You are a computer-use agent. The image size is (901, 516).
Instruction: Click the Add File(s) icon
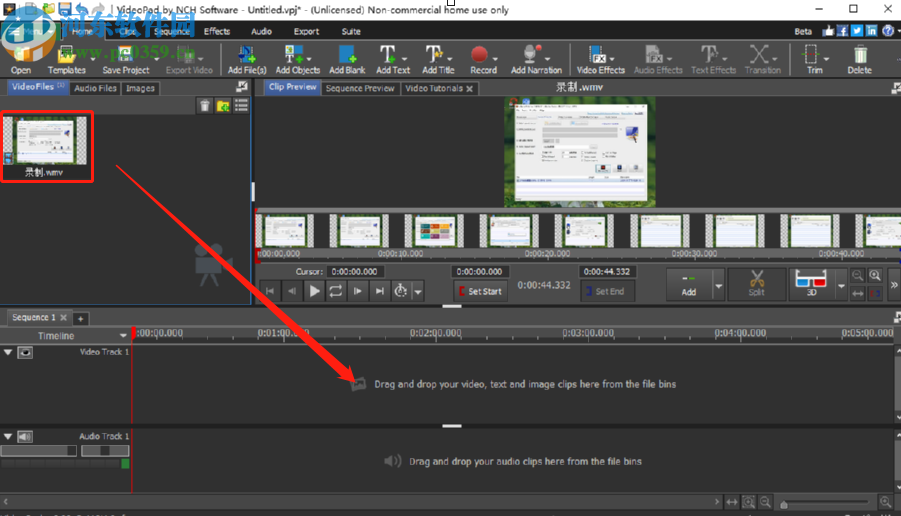point(247,60)
